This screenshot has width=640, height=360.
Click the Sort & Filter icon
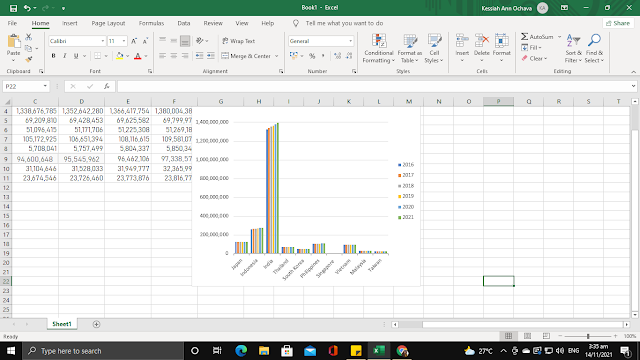tap(573, 48)
